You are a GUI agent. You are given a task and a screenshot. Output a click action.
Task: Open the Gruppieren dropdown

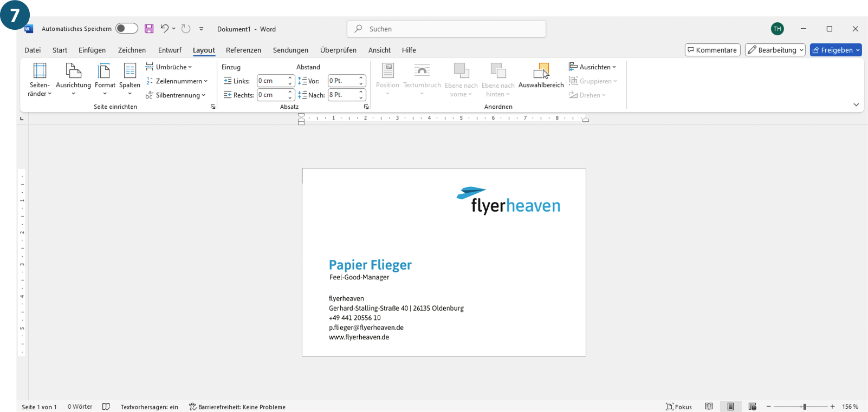(x=593, y=81)
